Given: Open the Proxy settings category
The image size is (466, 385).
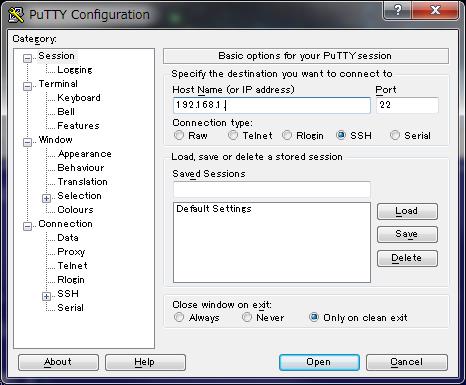Looking at the screenshot, I should (x=71, y=252).
